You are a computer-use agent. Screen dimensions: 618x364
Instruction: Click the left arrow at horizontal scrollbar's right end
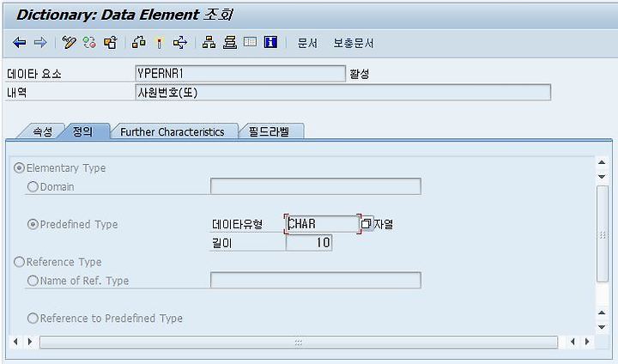[573, 342]
